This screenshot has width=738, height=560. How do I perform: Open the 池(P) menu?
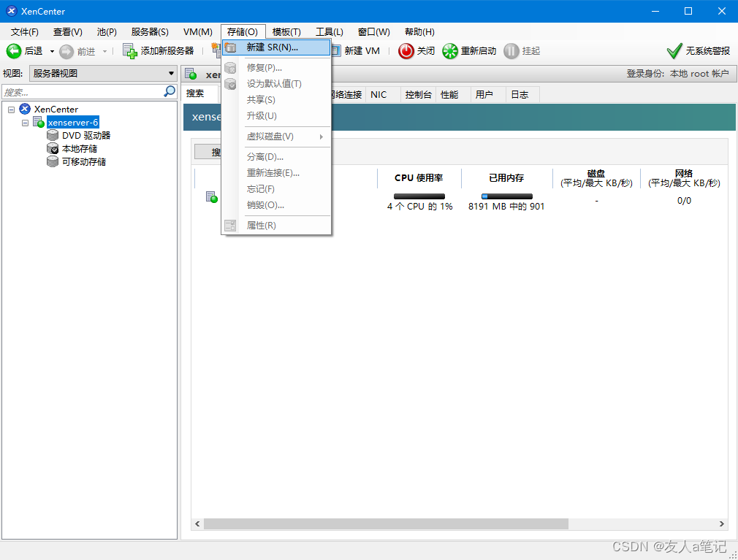(x=107, y=31)
